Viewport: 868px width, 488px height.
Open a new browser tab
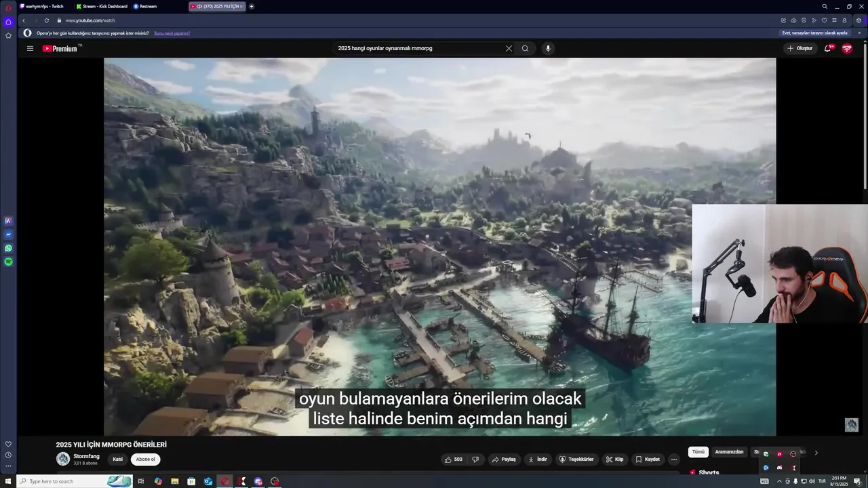(252, 6)
